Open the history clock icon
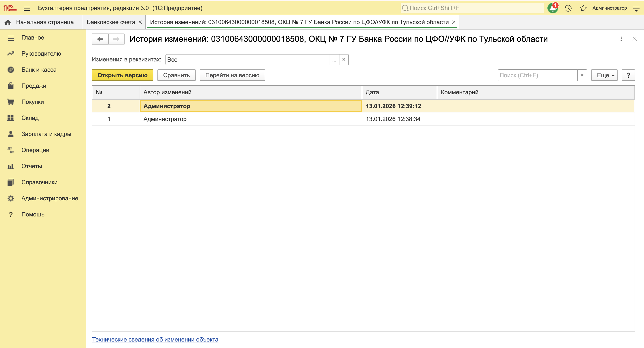Image resolution: width=644 pixels, height=348 pixels. click(568, 8)
